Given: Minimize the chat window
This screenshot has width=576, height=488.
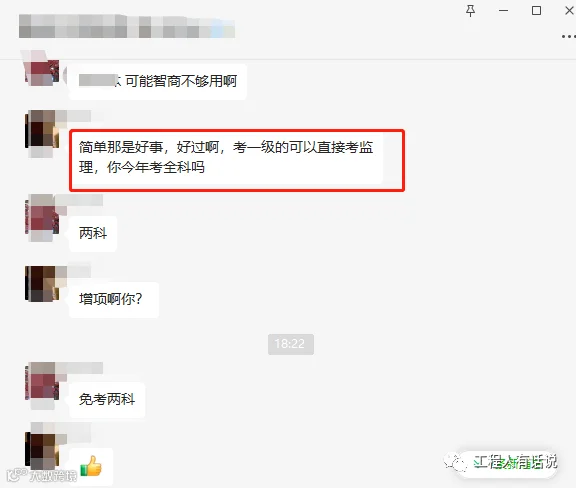Looking at the screenshot, I should (503, 11).
